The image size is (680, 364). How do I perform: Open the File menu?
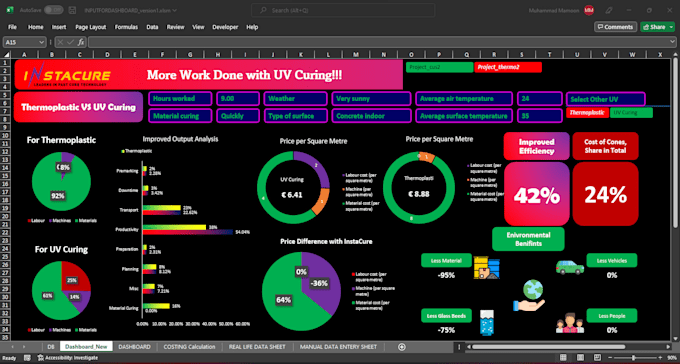[x=12, y=27]
